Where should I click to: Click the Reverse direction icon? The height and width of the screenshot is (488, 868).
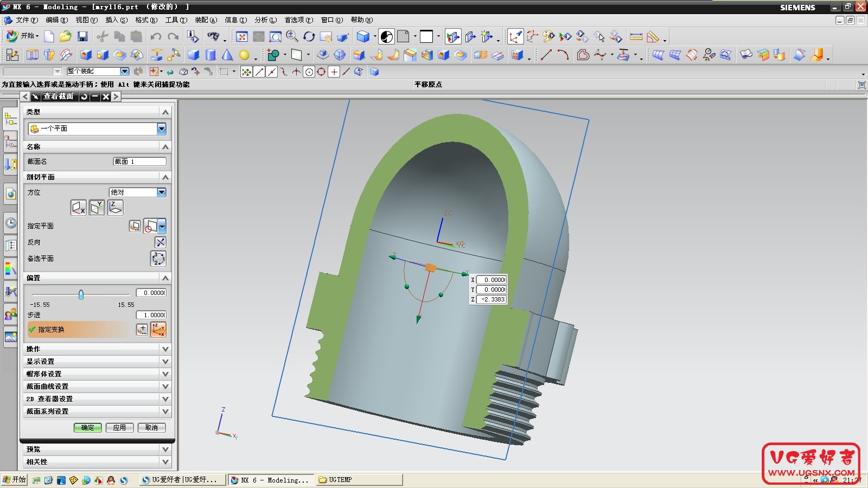(161, 242)
